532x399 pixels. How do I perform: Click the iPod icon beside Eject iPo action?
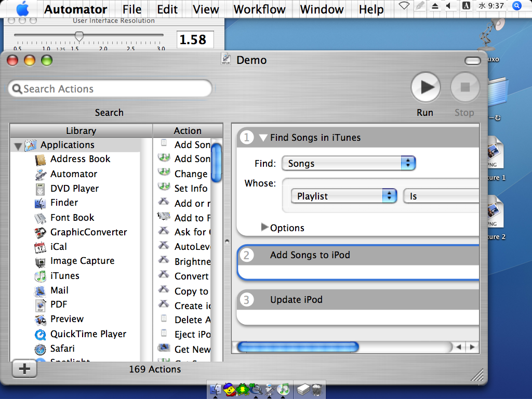(x=164, y=332)
